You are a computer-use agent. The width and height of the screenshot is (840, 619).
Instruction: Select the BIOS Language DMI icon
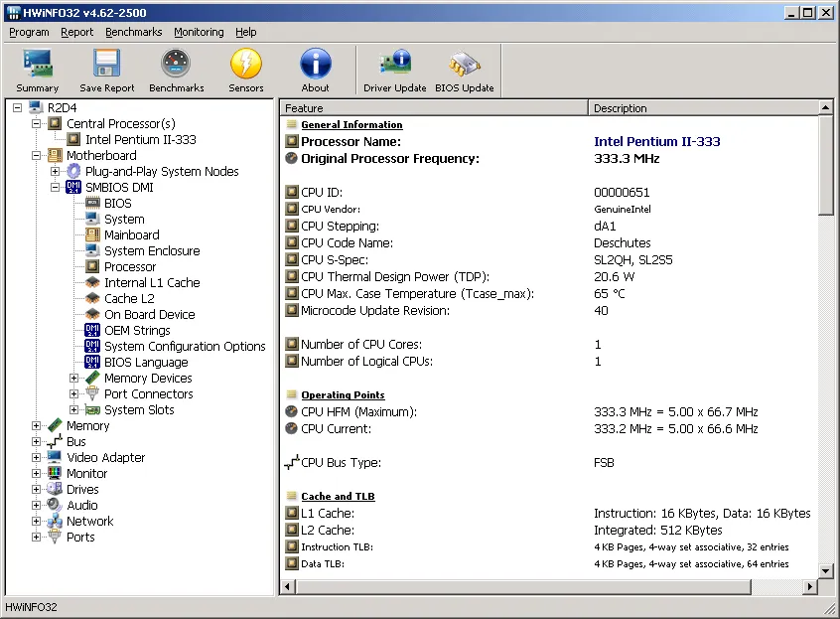click(92, 363)
